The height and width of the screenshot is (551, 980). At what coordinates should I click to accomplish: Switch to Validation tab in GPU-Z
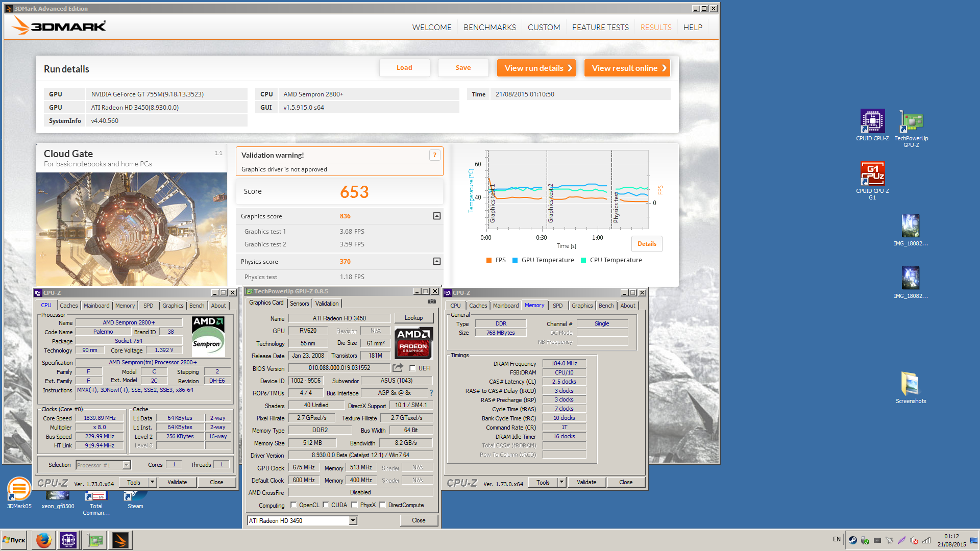pyautogui.click(x=327, y=304)
